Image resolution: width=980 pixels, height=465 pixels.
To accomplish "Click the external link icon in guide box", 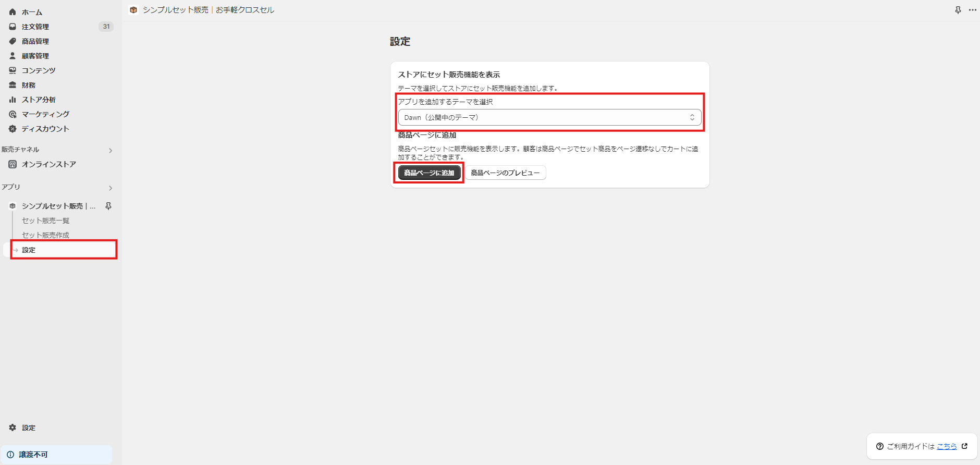I will (964, 446).
